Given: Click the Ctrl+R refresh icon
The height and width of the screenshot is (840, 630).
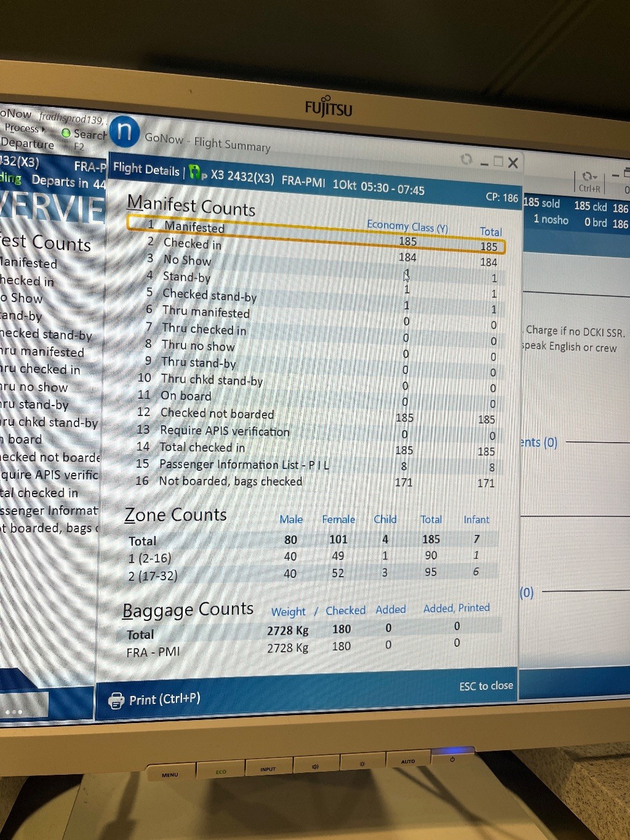Looking at the screenshot, I should (x=588, y=177).
